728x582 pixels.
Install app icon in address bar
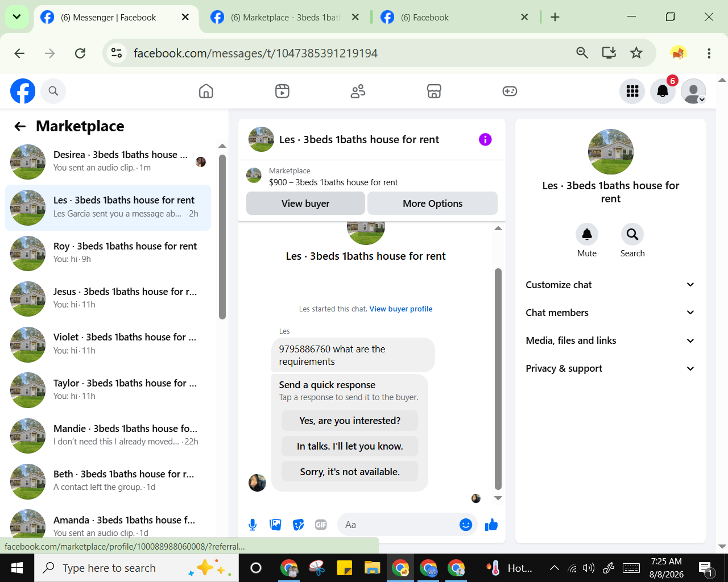tap(609, 53)
